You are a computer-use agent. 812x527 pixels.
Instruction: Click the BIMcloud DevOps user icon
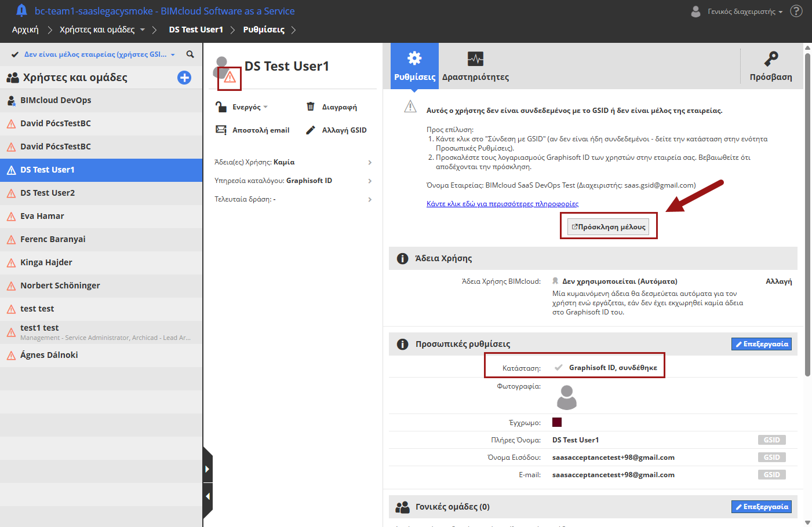[11, 101]
